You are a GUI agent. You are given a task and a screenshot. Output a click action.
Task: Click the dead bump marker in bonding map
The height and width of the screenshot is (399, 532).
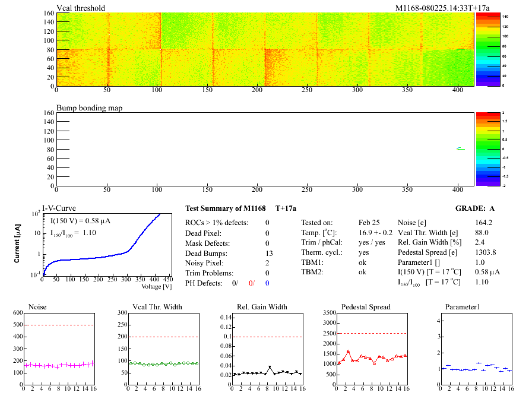(x=459, y=148)
